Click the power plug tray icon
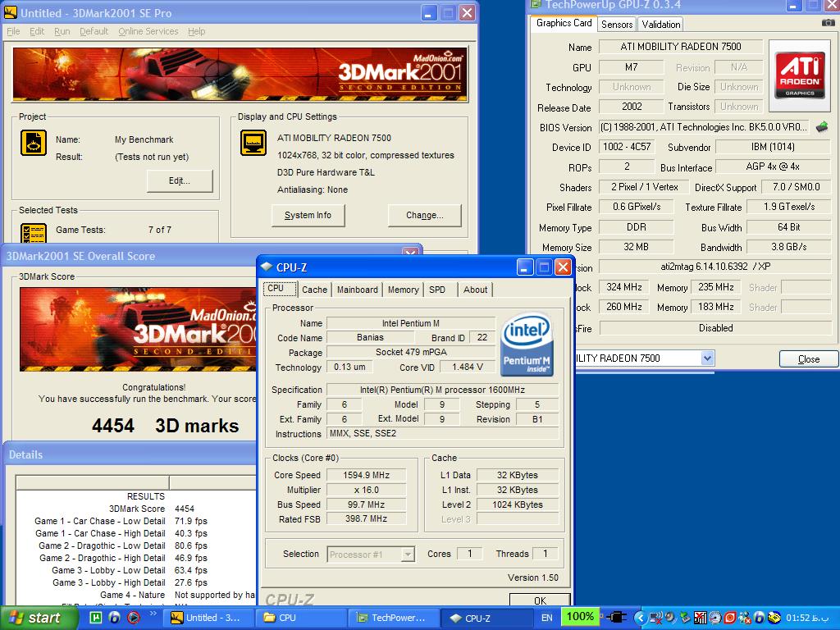The image size is (840, 630). [615, 618]
